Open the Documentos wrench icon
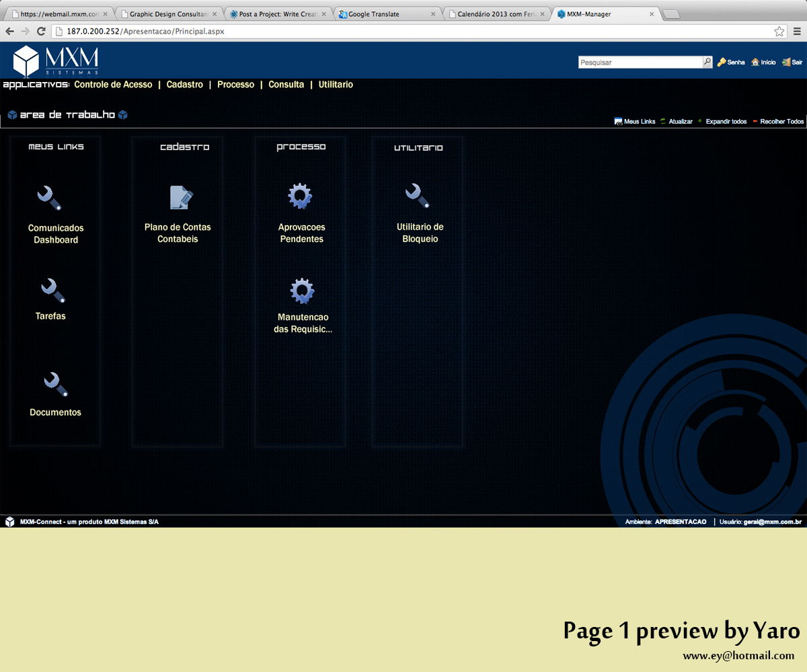Viewport: 807px width, 672px height. click(55, 384)
